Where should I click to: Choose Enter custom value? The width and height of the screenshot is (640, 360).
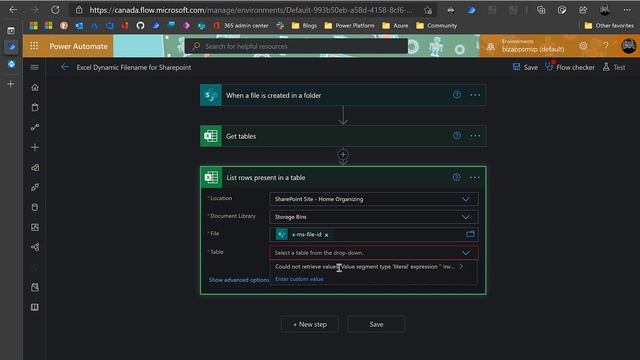tap(299, 279)
